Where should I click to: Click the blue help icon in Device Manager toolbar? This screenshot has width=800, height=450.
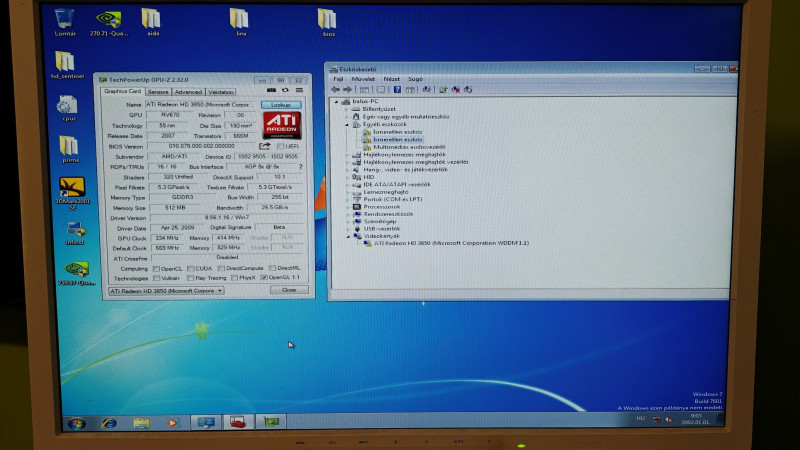pyautogui.click(x=397, y=90)
